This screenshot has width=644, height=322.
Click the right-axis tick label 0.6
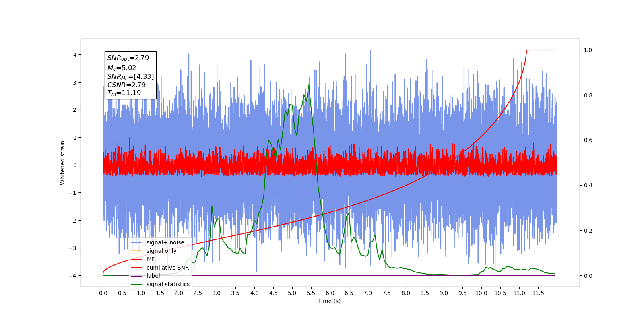588,140
